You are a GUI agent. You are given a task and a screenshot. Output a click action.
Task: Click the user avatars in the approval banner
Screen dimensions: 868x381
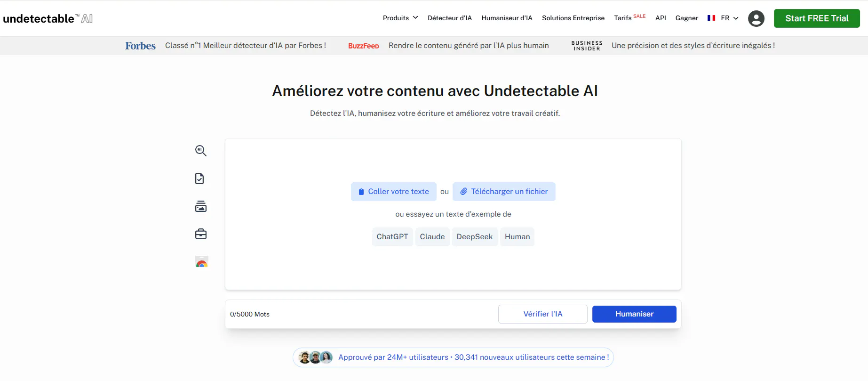click(x=315, y=357)
